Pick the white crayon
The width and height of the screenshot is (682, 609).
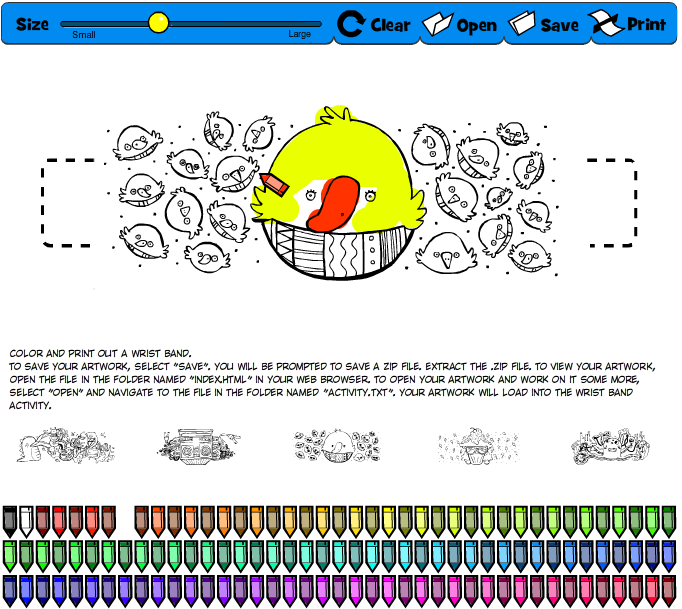tap(26, 521)
